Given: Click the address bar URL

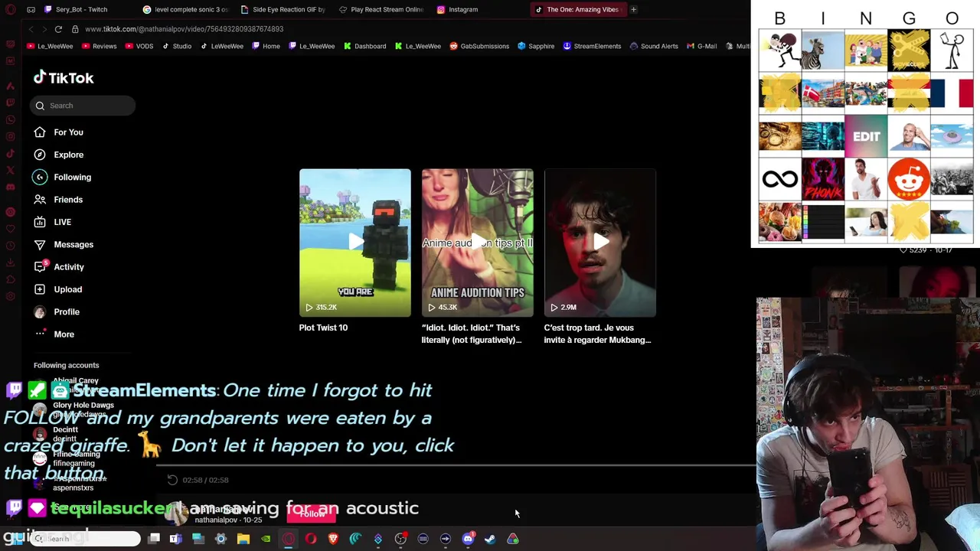Looking at the screenshot, I should pos(185,29).
